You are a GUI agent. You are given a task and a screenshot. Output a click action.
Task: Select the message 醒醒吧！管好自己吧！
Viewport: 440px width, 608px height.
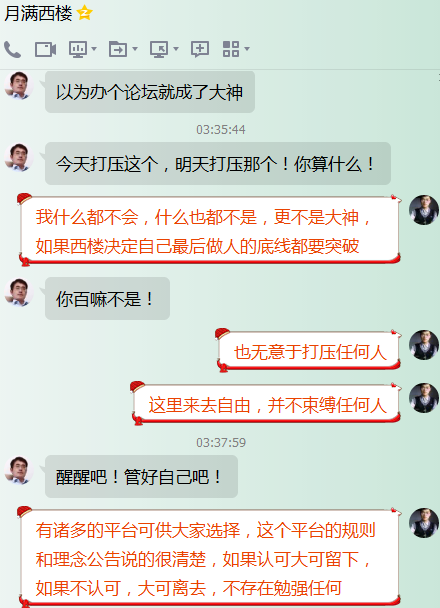tap(141, 477)
